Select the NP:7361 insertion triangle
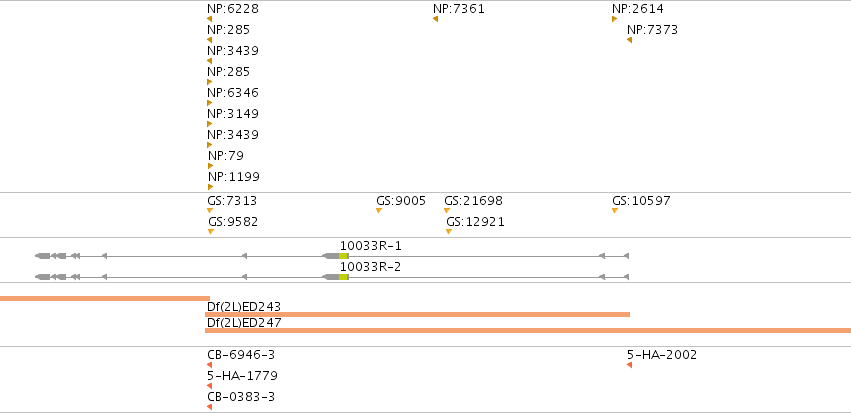The width and height of the screenshot is (851, 413). pos(435,19)
